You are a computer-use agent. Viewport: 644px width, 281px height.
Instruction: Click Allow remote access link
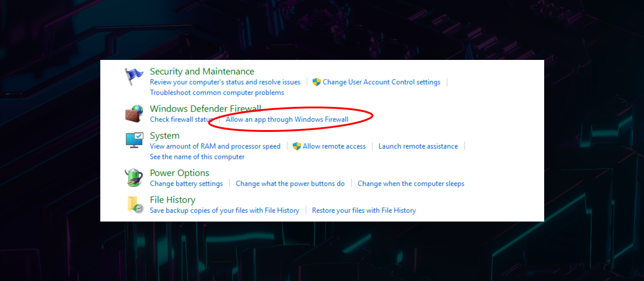click(x=334, y=146)
